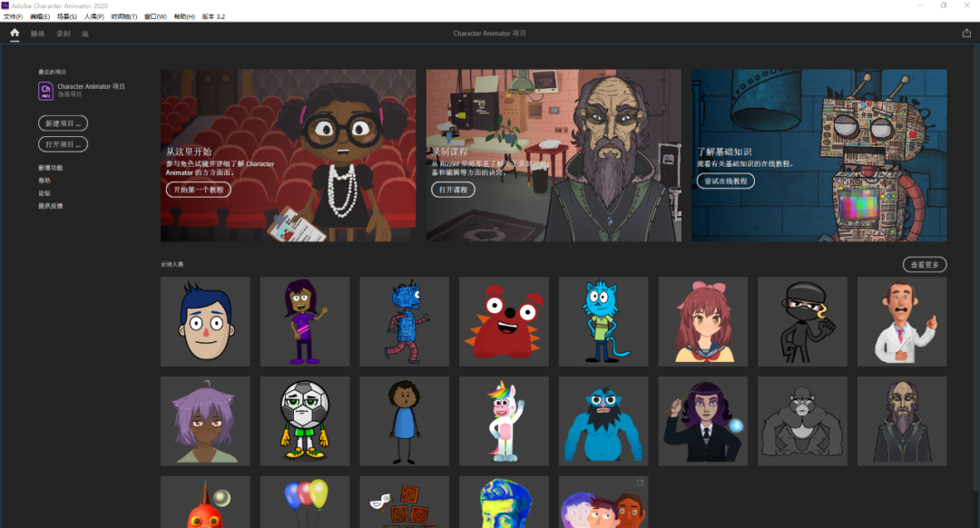The height and width of the screenshot is (528, 980).
Task: Click the share/export icon at top right
Action: coord(966,34)
